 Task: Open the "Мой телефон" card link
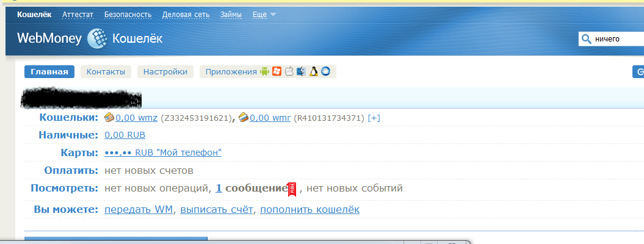click(163, 153)
